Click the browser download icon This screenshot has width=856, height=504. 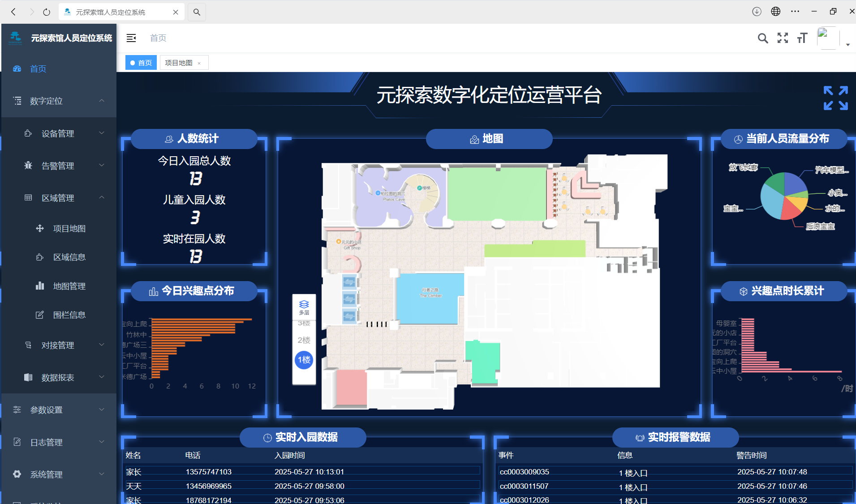[757, 12]
